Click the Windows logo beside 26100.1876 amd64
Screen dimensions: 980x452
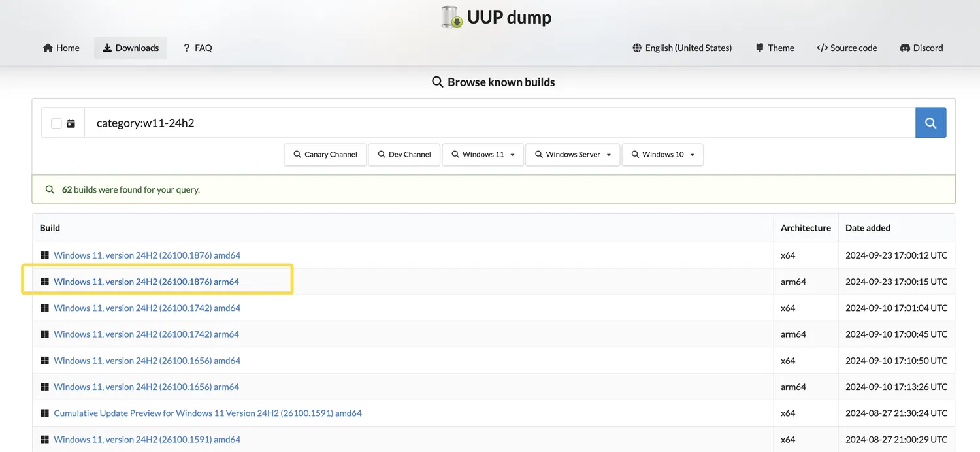pos(45,255)
